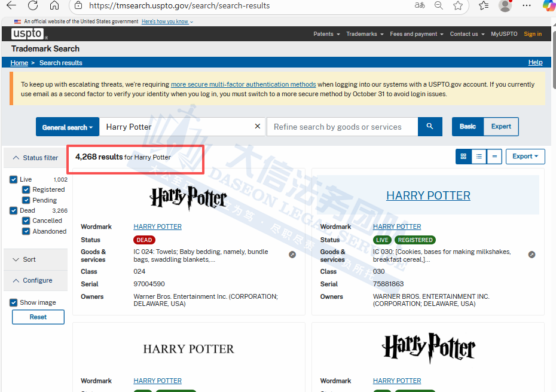The width and height of the screenshot is (556, 392).
Task: Select Basic search mode
Action: point(468,127)
